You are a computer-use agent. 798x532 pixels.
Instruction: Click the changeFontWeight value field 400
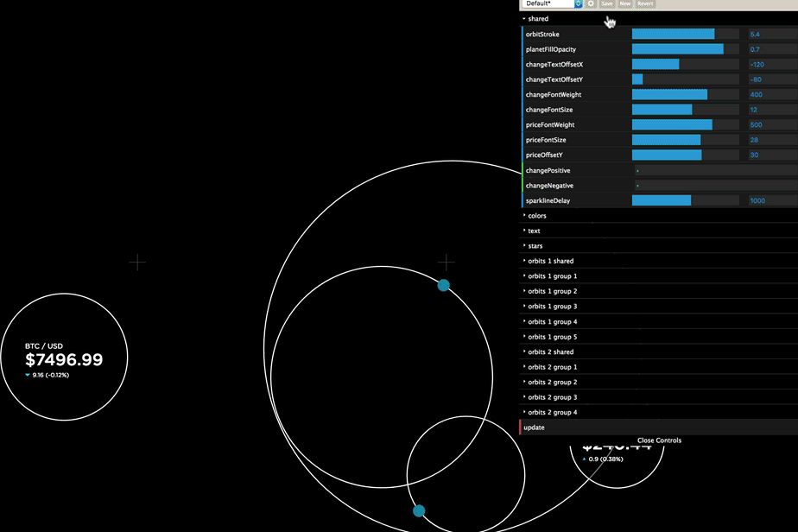(773, 95)
